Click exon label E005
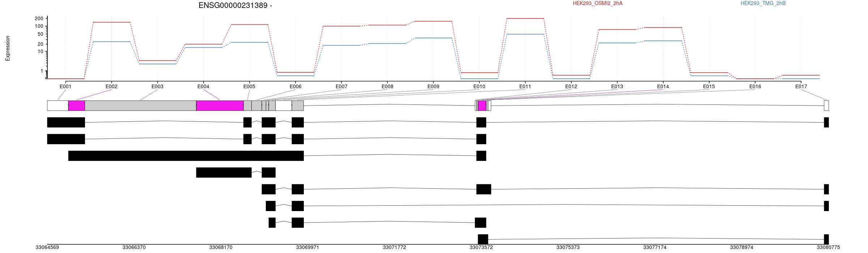This screenshot has height=253, width=868. (249, 86)
